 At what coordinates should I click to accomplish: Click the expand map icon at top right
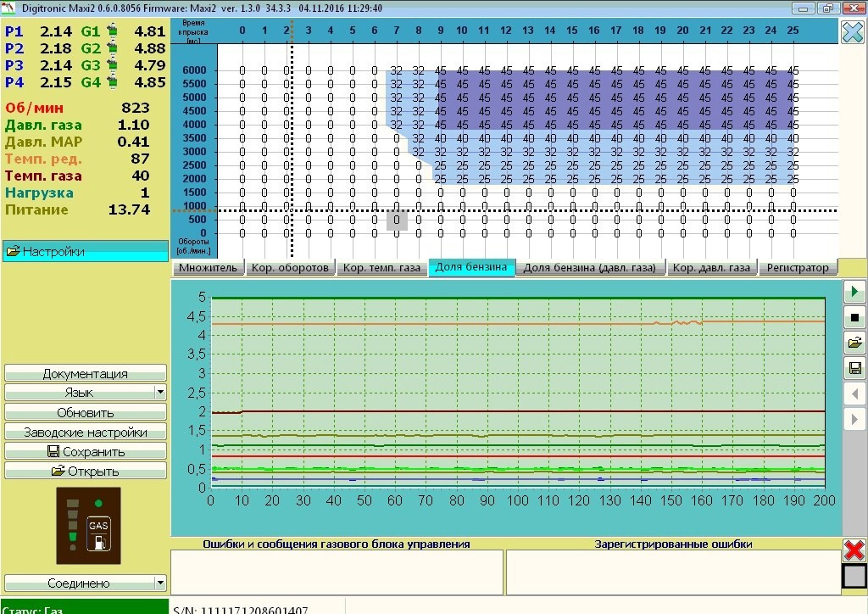pyautogui.click(x=852, y=32)
